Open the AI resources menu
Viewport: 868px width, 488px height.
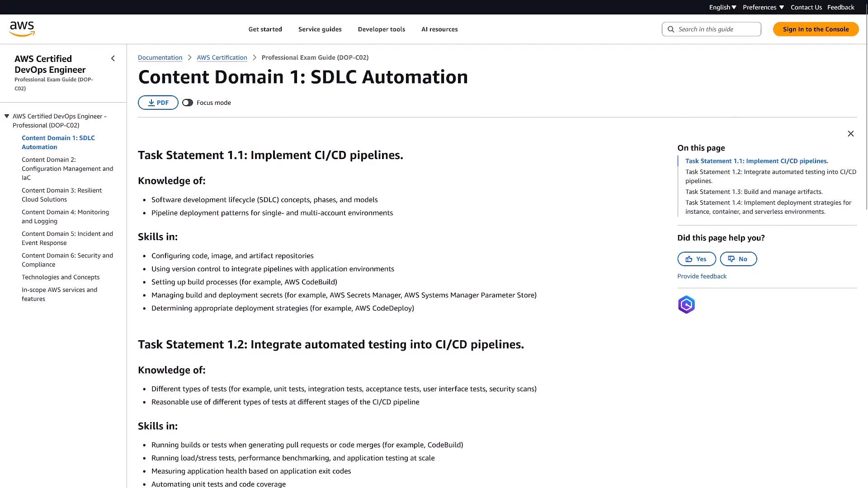[x=439, y=29]
